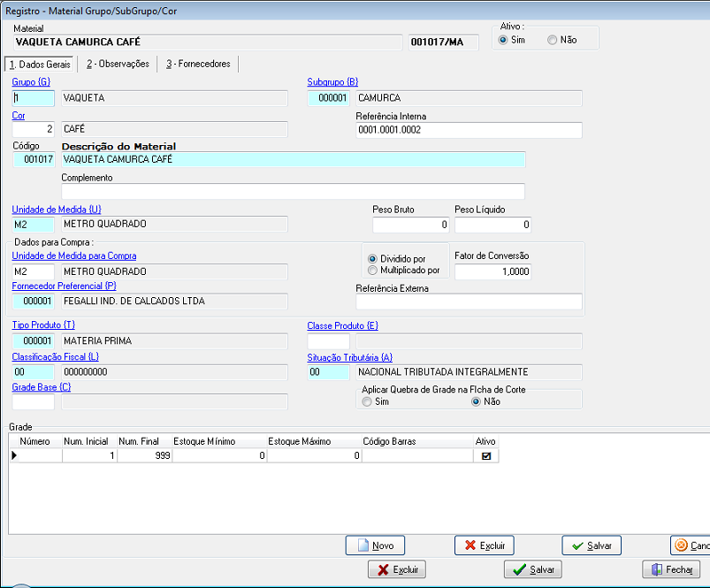Click the Código Barras cell

417,456
